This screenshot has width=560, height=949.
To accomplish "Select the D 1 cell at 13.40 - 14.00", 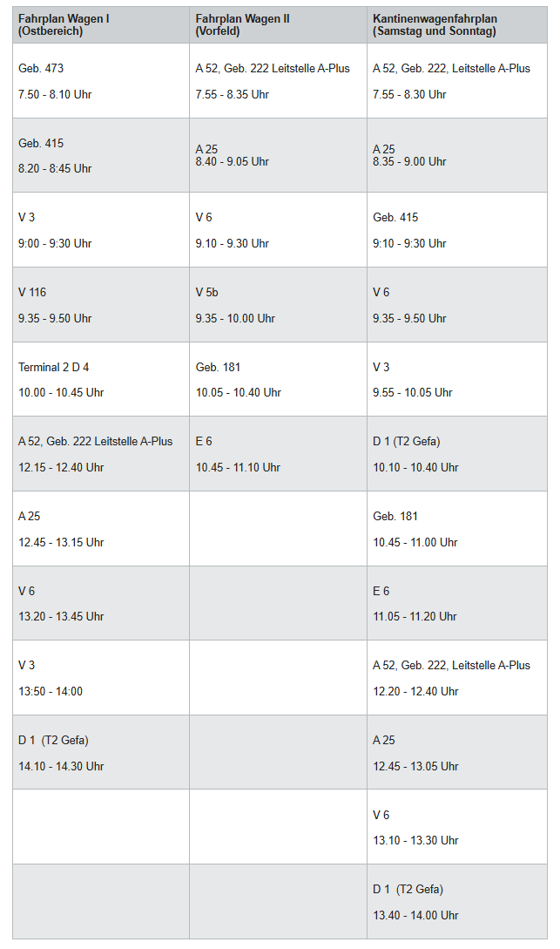I will (457, 902).
